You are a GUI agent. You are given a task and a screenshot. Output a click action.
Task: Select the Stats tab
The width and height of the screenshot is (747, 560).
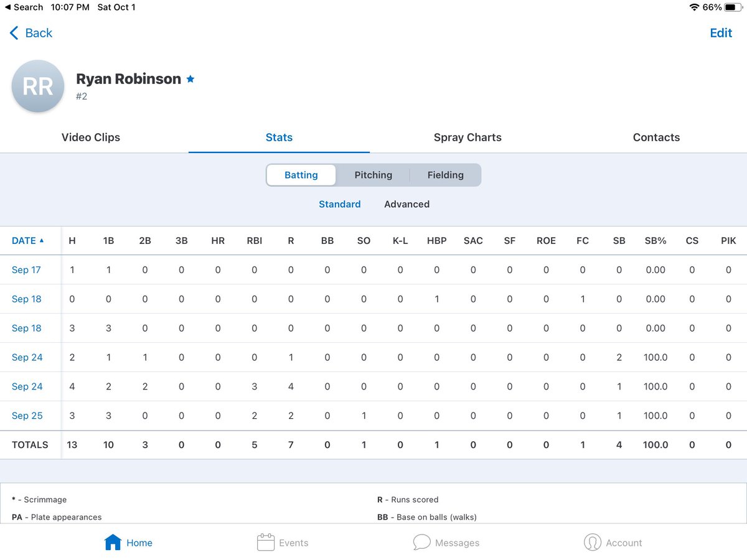pos(279,138)
